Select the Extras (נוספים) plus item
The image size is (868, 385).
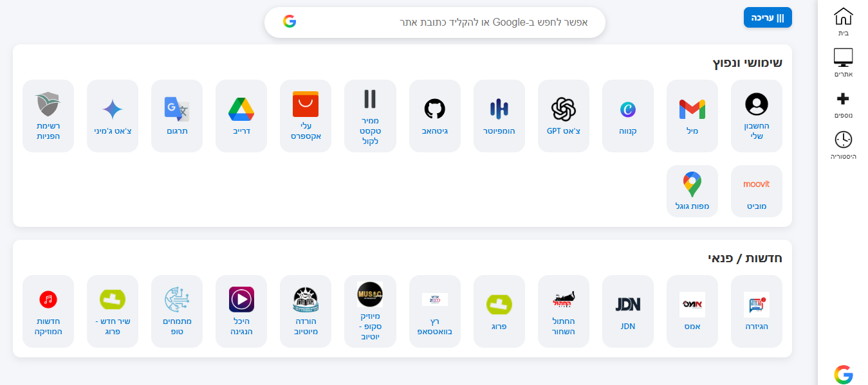tap(843, 104)
